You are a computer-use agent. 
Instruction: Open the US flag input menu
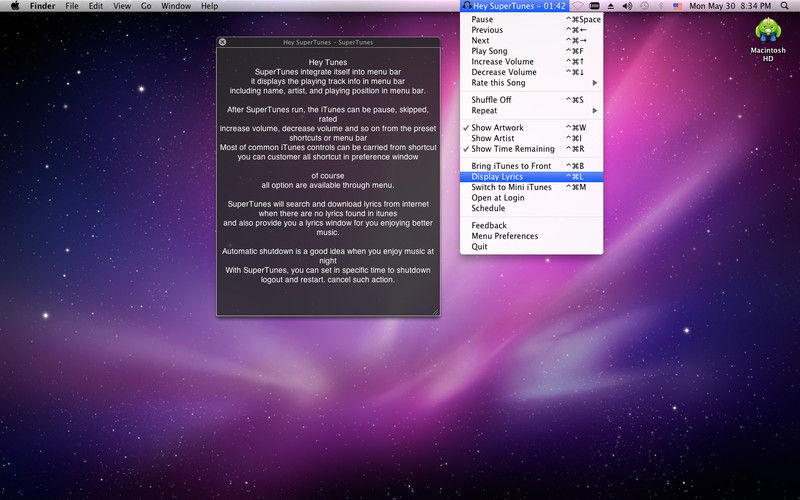click(x=678, y=6)
